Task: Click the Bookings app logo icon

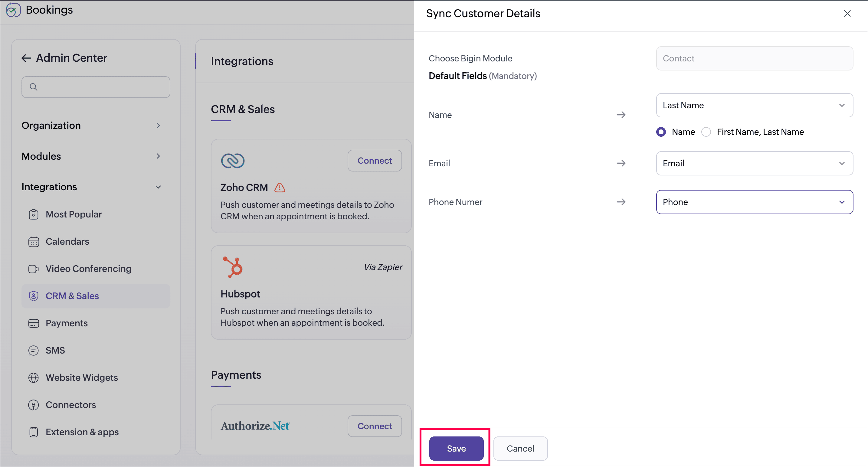Action: (x=13, y=10)
